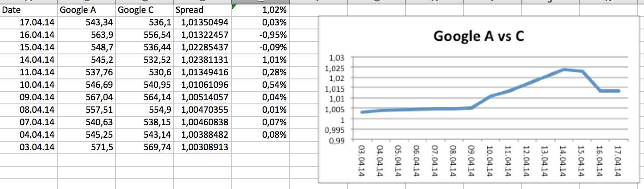The width and height of the screenshot is (644, 189).
Task: Click the percentage cell 0,54%
Action: [260, 84]
